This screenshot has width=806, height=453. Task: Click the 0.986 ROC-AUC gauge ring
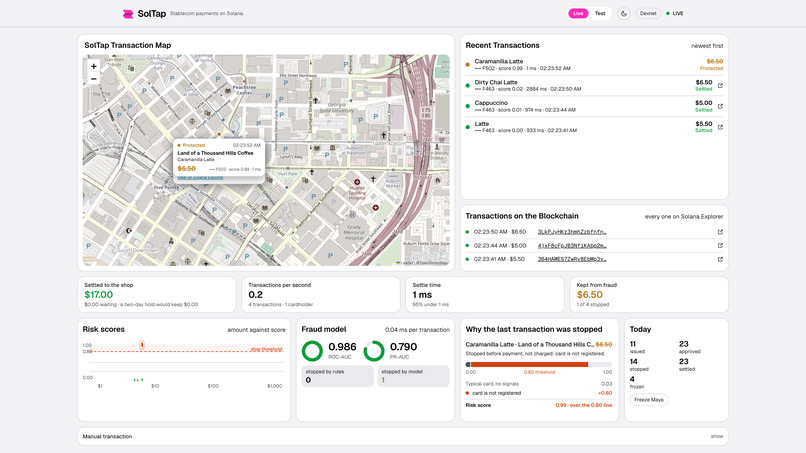[x=312, y=351]
